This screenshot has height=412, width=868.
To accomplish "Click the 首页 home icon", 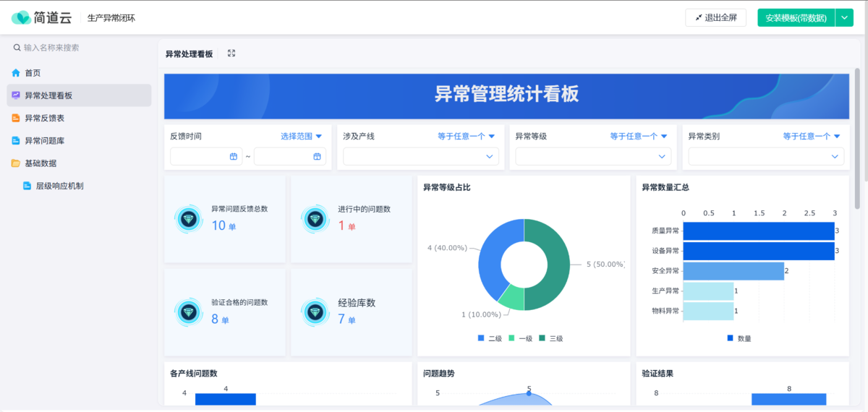I will [16, 73].
